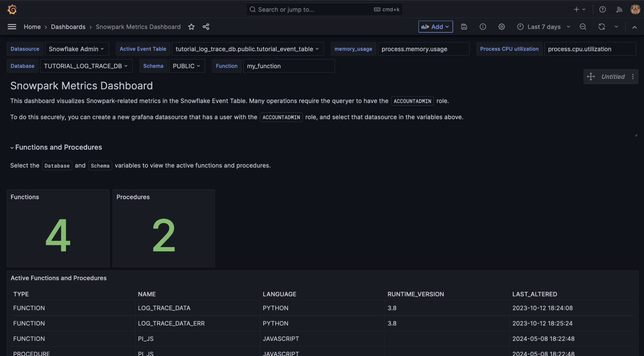This screenshot has height=356, width=644.
Task: Click the Search or jump to field
Action: point(324,9)
